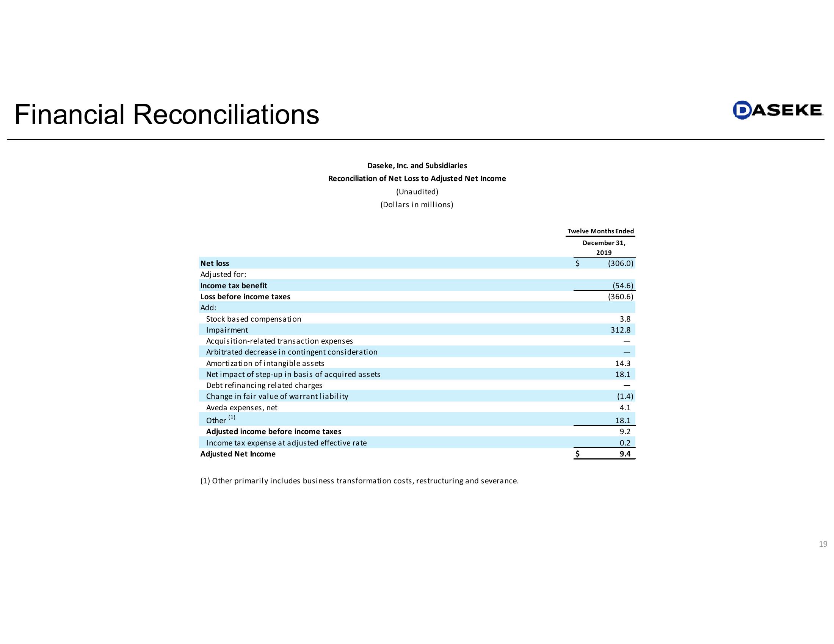
Task: Select 'Debt refinancing related charges' label
Action: (264, 385)
